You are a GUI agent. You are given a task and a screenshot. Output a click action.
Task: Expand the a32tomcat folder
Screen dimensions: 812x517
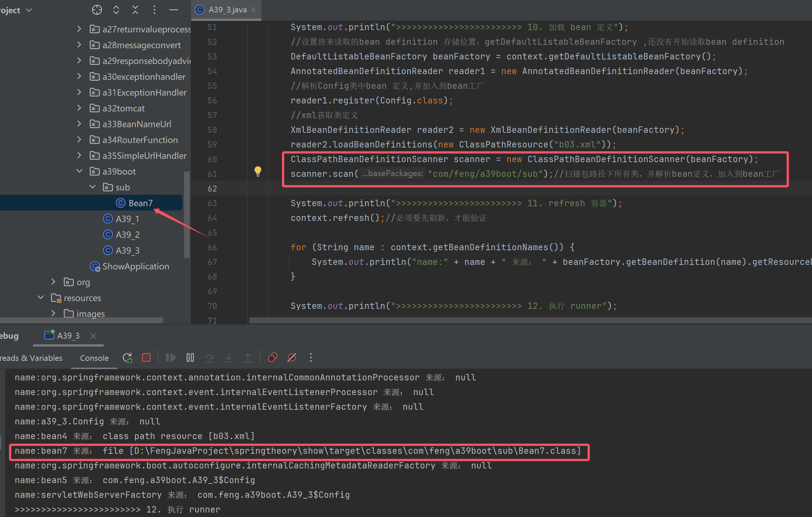tap(79, 108)
